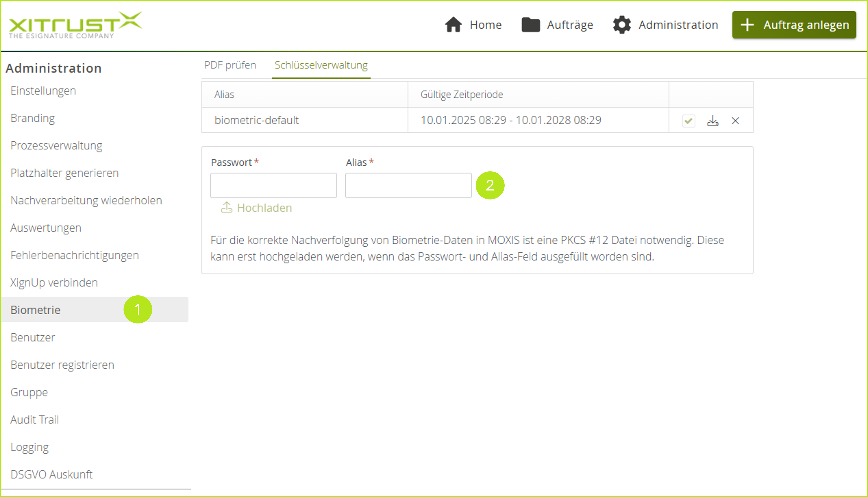The width and height of the screenshot is (868, 497).
Task: Select the Schlüsselverwaltung tab
Action: pos(321,65)
